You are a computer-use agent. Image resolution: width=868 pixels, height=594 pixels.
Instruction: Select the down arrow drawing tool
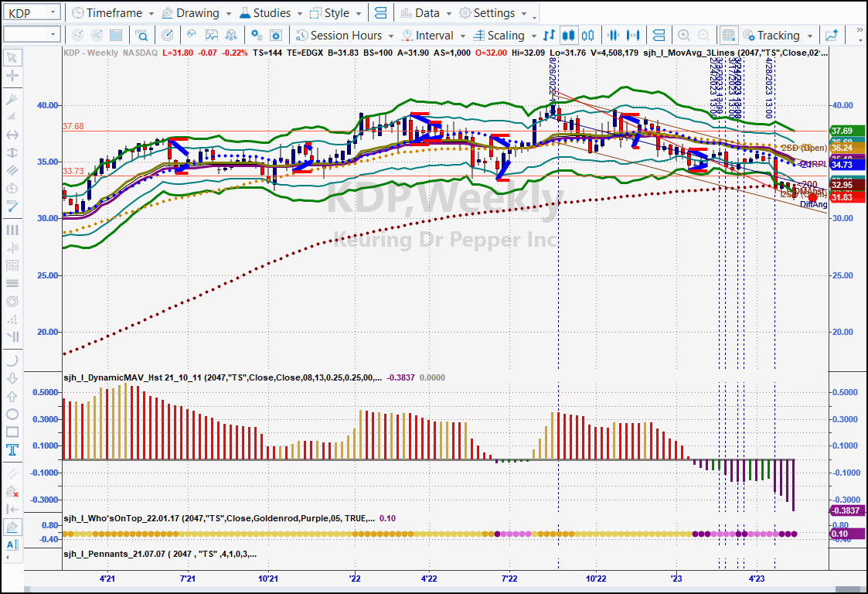click(x=12, y=378)
